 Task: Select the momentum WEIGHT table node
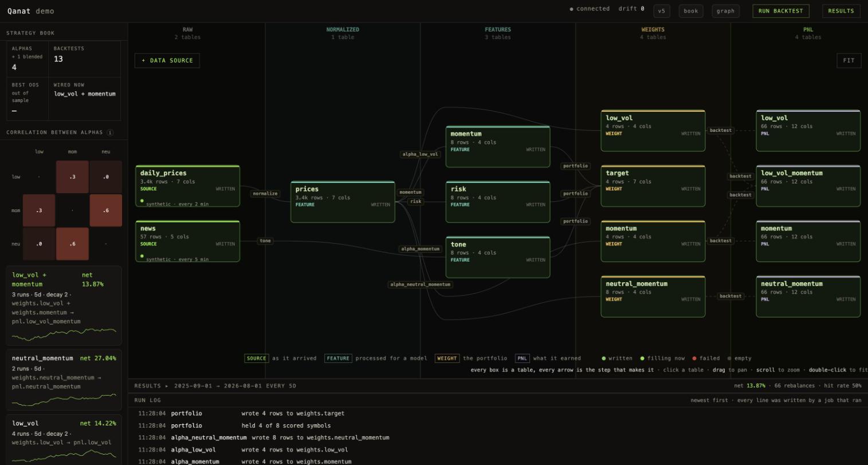click(x=653, y=241)
